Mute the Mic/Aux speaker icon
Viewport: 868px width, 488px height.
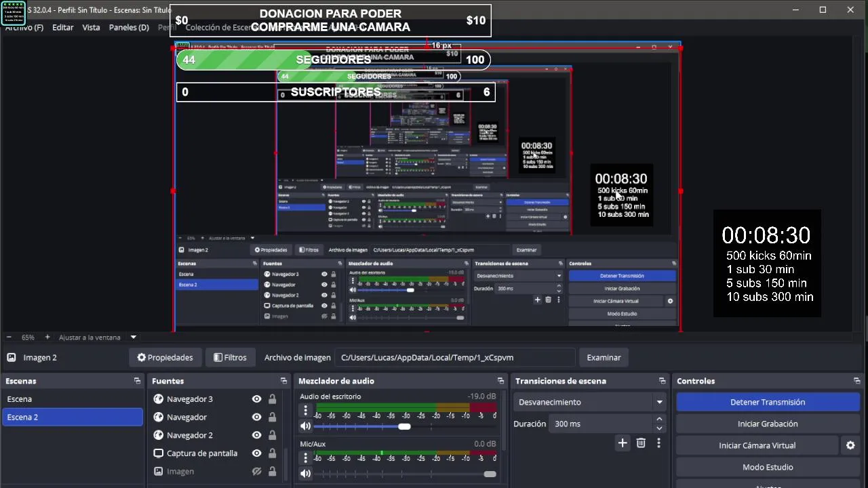(305, 474)
